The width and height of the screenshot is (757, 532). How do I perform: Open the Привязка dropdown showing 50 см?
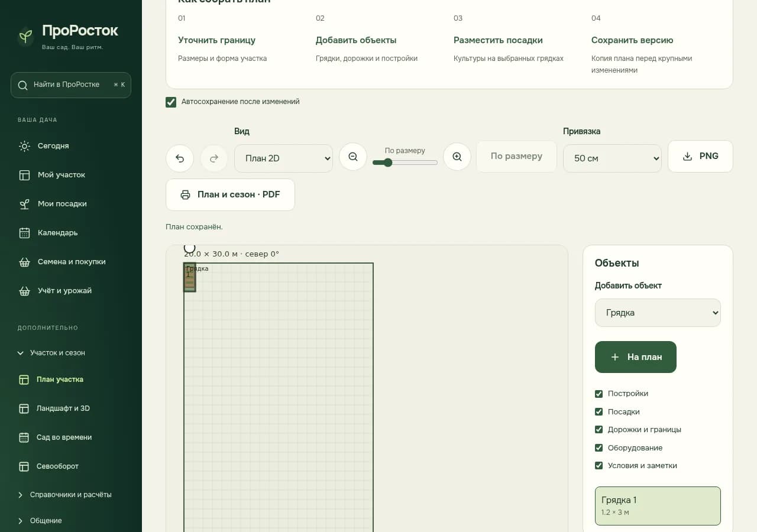point(612,158)
